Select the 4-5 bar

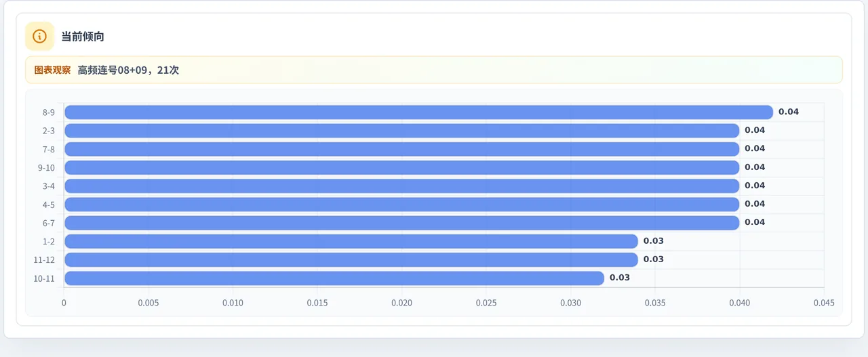[401, 204]
